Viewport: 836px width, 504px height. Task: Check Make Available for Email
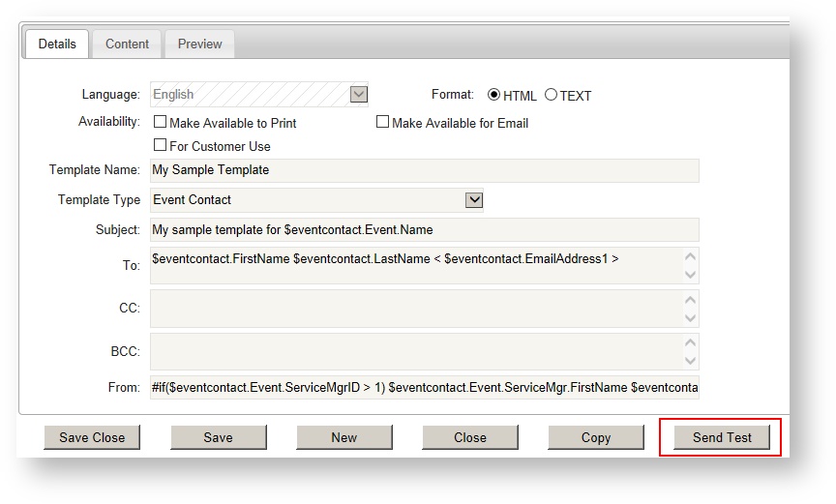point(383,123)
